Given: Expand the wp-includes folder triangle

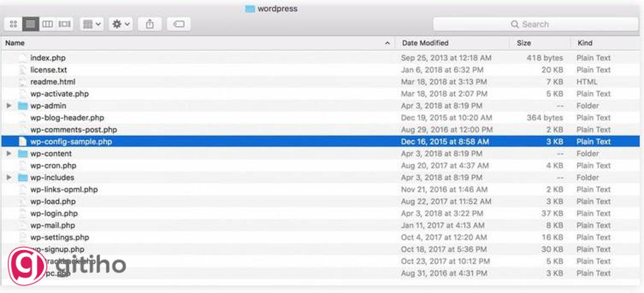Looking at the screenshot, I should [9, 177].
